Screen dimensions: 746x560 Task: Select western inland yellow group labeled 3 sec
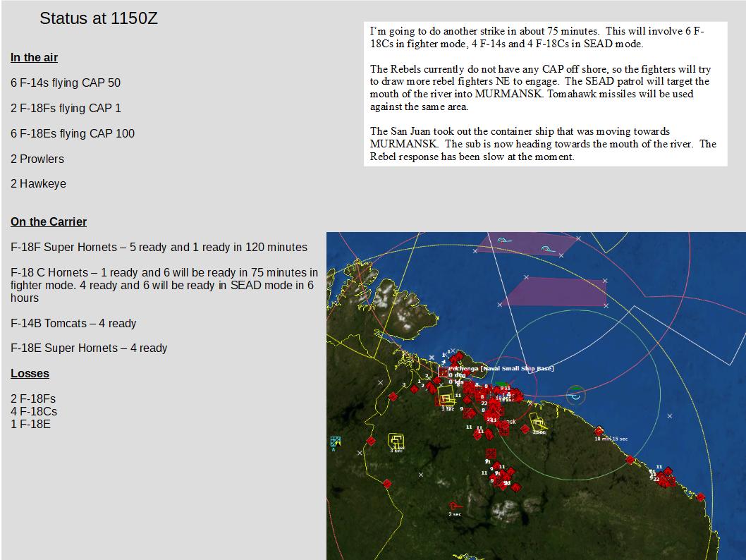coord(396,441)
